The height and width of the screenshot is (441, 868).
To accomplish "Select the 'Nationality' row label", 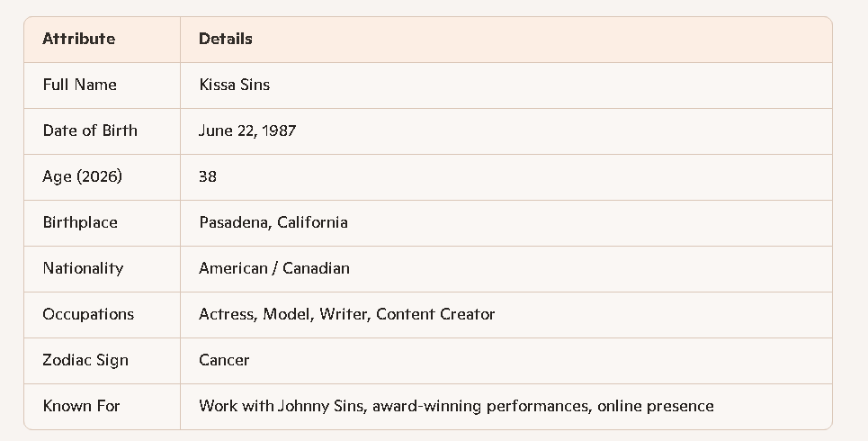I will [83, 268].
